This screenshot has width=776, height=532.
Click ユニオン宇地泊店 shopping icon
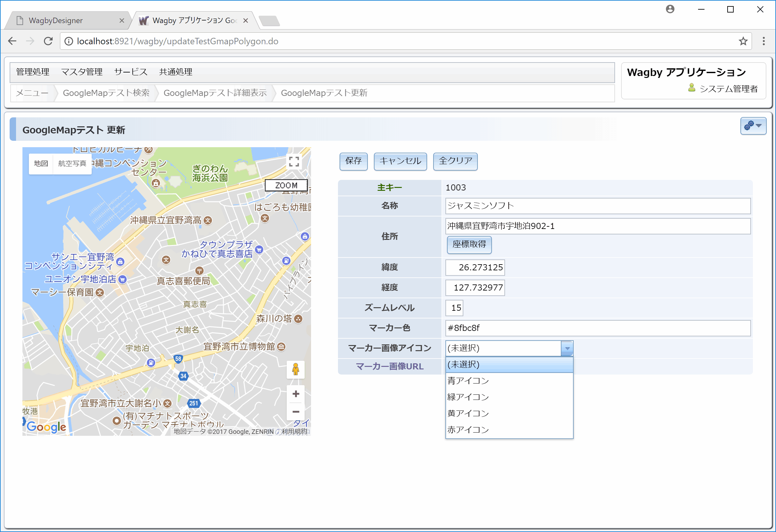click(122, 279)
